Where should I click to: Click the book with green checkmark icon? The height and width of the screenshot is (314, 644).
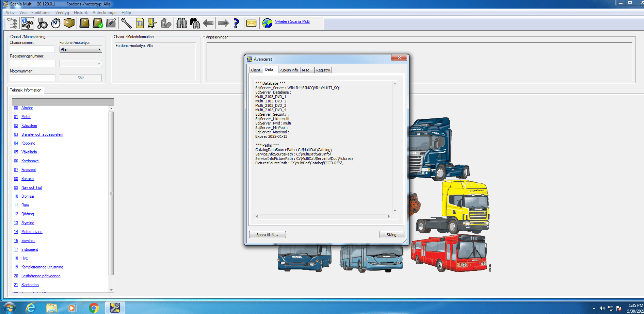98,23
